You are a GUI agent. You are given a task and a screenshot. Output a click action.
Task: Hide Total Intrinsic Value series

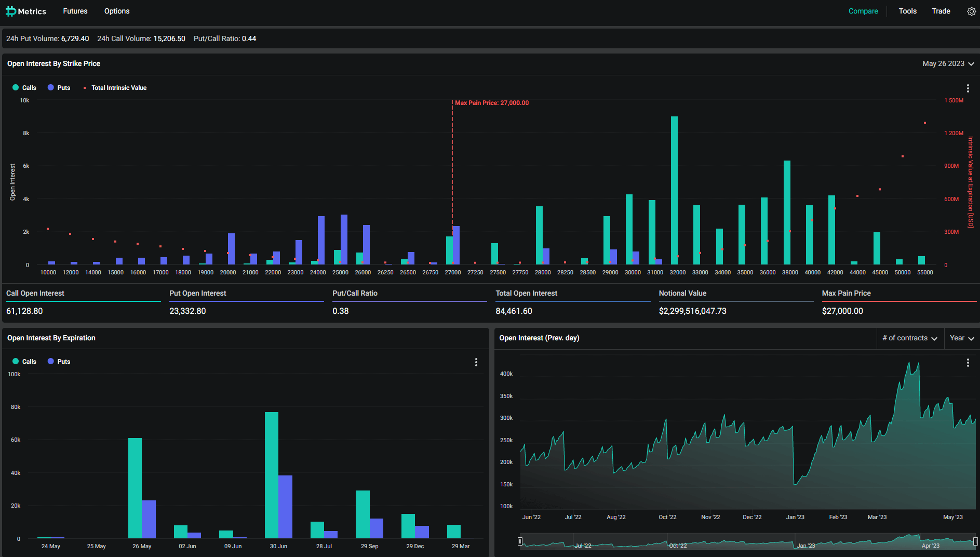coord(115,88)
